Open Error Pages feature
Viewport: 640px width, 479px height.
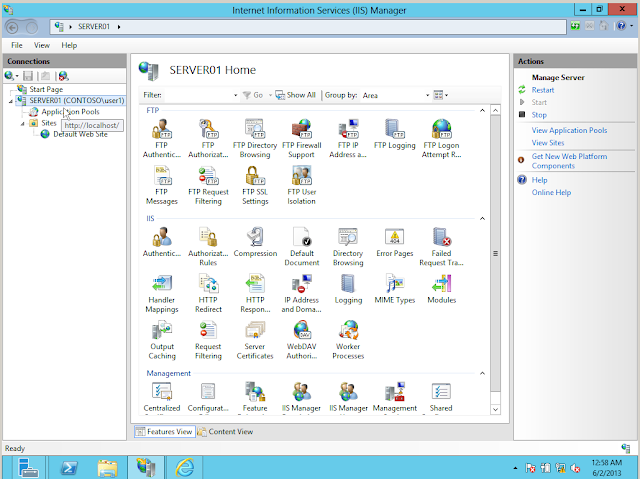[395, 242]
